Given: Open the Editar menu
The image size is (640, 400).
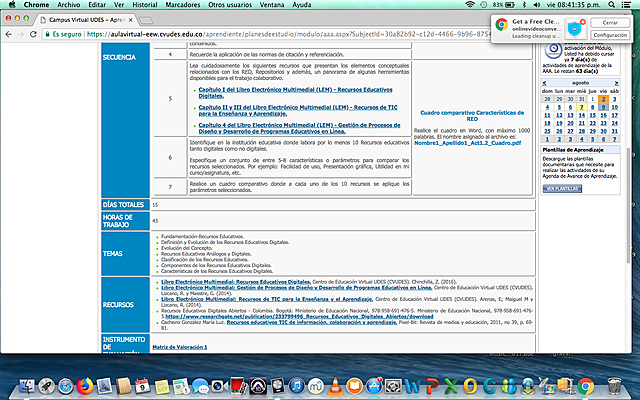Looking at the screenshot, I should point(97,4).
